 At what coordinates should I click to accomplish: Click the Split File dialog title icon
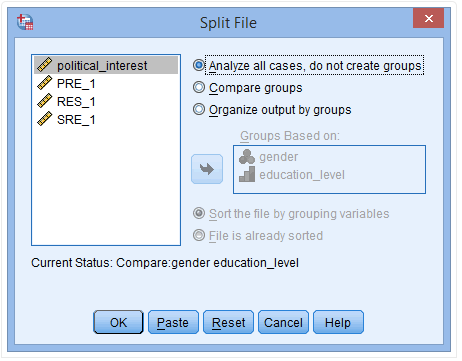coord(25,22)
